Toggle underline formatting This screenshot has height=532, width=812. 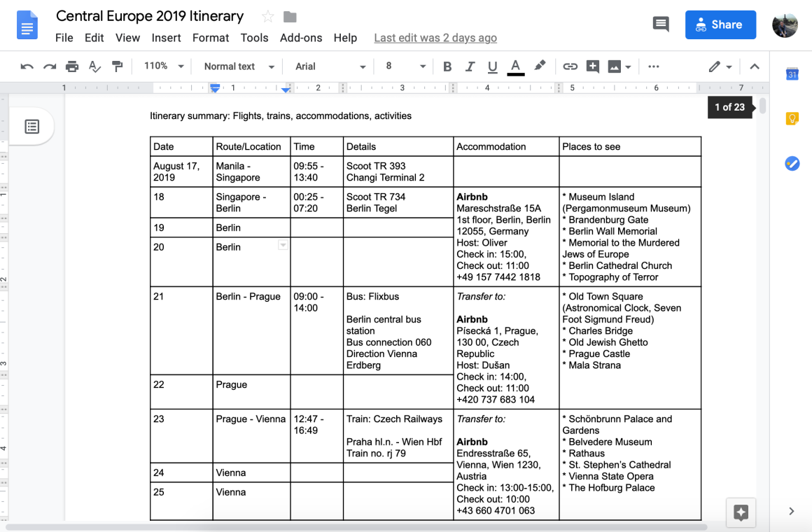click(x=492, y=66)
